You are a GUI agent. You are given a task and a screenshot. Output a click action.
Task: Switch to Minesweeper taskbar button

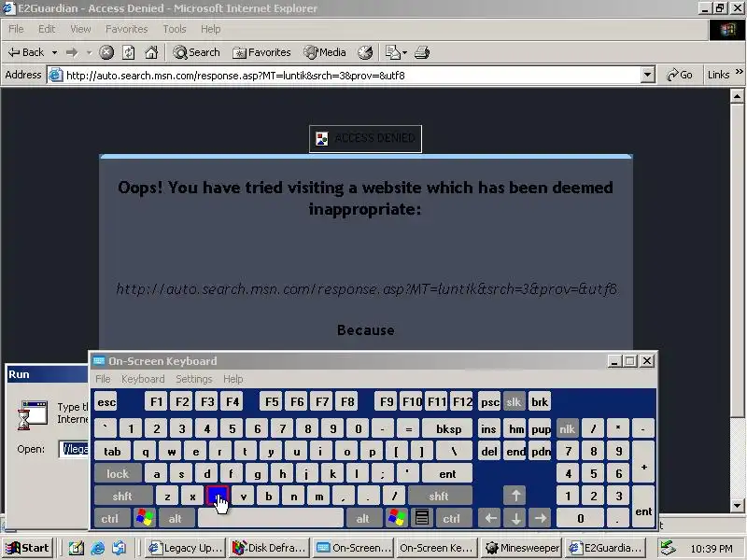(522, 548)
